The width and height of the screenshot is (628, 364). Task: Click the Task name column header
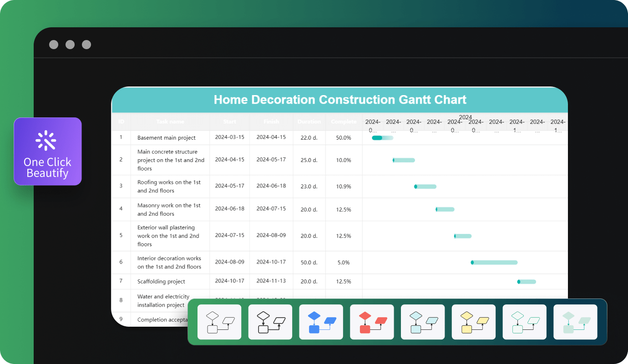click(x=170, y=121)
